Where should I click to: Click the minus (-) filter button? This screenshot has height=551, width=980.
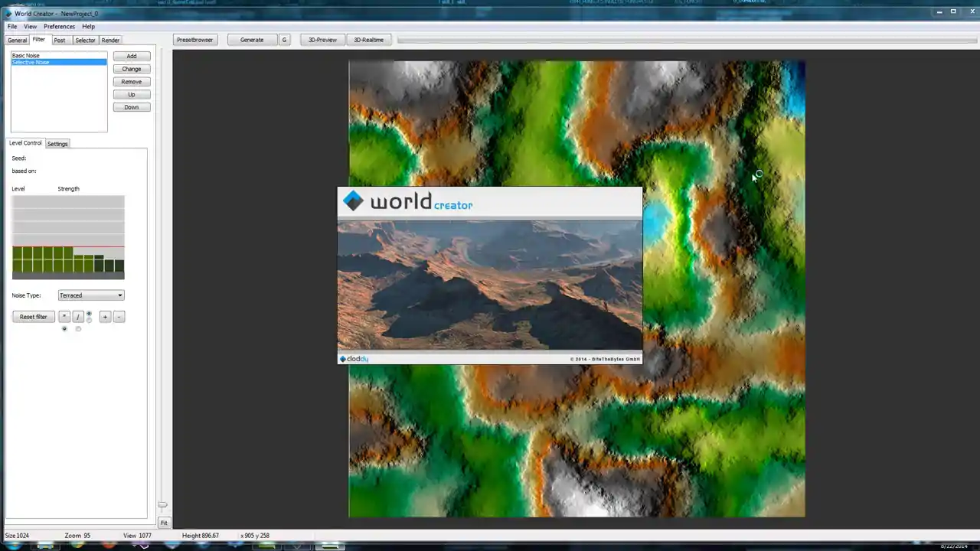point(119,317)
